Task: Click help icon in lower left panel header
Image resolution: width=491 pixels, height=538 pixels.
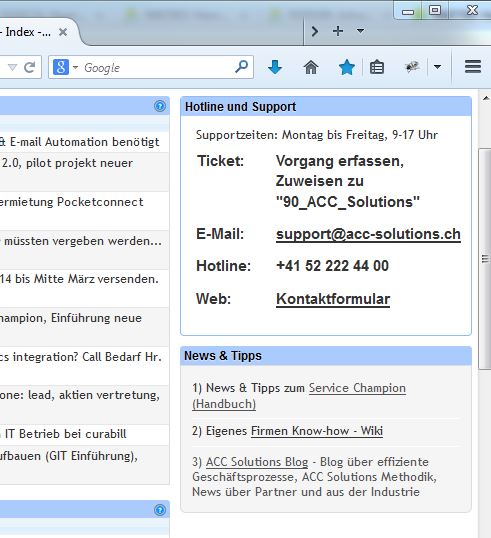Action: (160, 510)
